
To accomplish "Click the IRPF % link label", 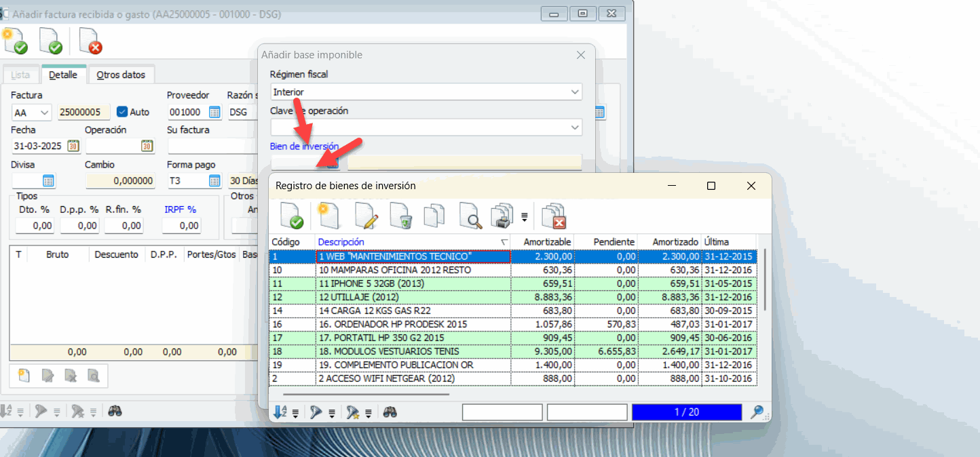I will tap(180, 210).
